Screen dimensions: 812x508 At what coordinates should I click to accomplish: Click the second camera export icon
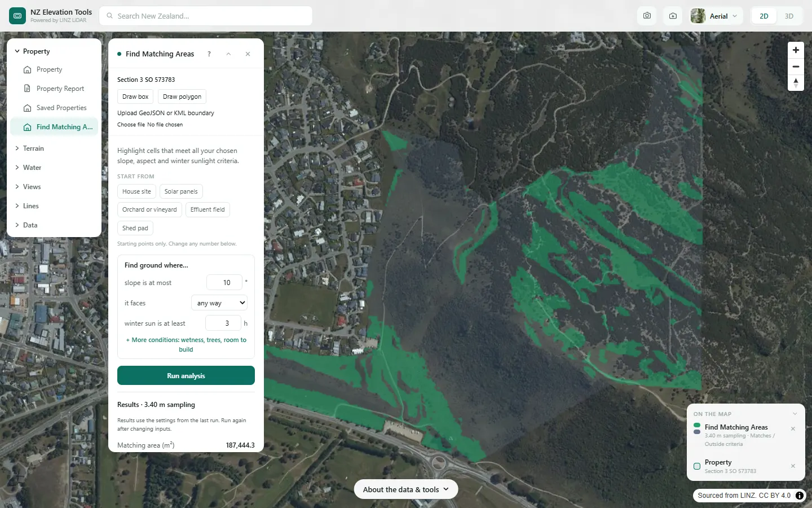[673, 16]
